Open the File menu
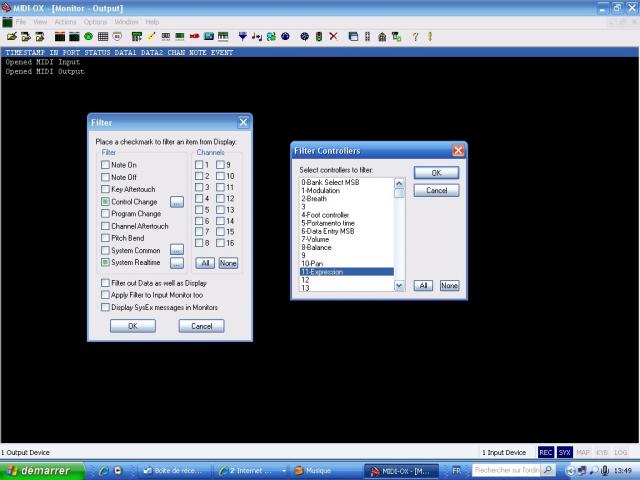The width and height of the screenshot is (640, 480). [x=21, y=22]
